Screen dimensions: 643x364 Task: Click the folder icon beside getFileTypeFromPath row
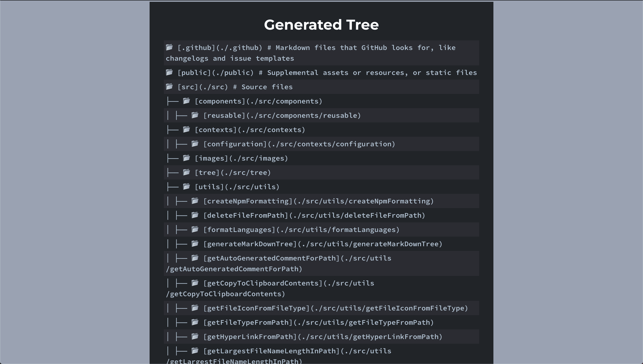[x=195, y=322]
